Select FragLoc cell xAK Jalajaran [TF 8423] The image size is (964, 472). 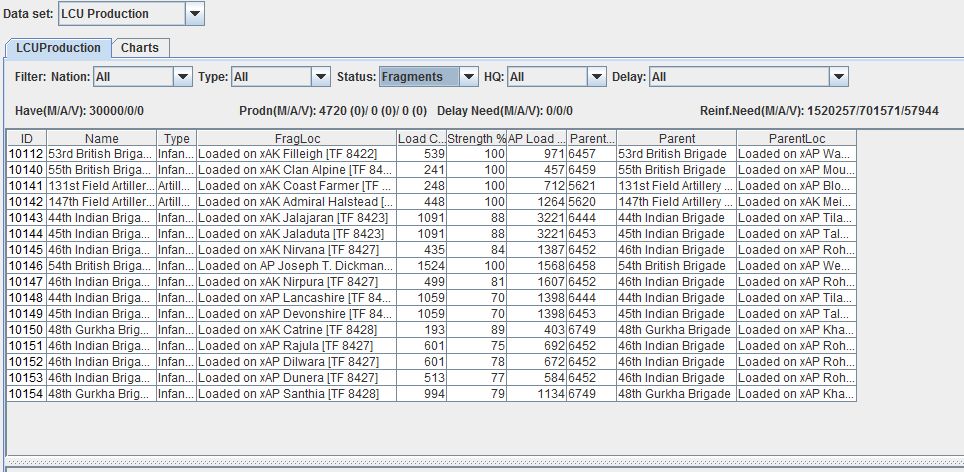tap(296, 218)
